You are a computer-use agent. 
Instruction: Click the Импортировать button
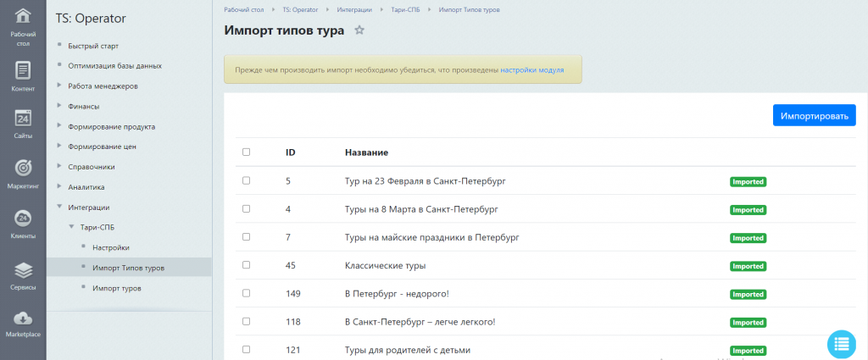pyautogui.click(x=815, y=115)
